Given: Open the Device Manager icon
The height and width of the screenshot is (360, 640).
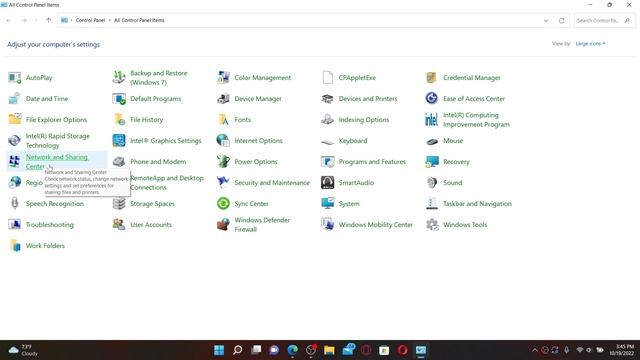Looking at the screenshot, I should (x=223, y=98).
